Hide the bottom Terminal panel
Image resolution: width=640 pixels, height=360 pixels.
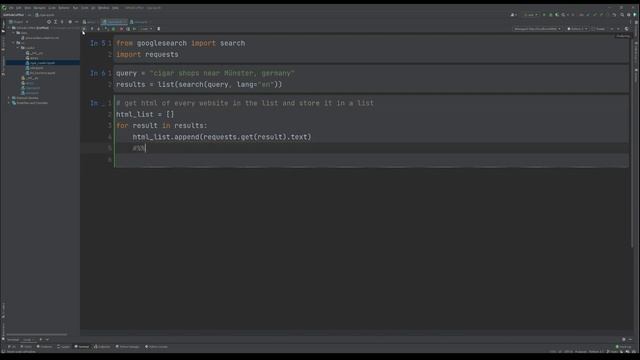click(631, 340)
